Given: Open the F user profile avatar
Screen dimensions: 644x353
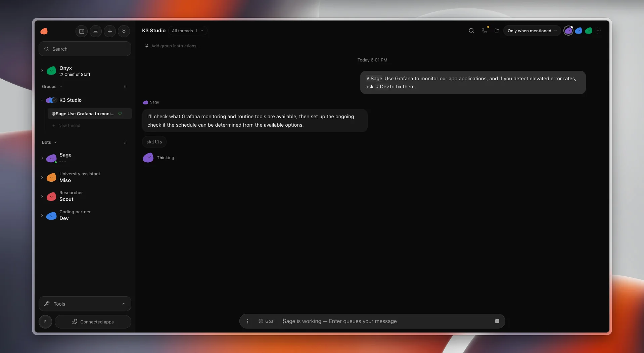Looking at the screenshot, I should [45, 322].
